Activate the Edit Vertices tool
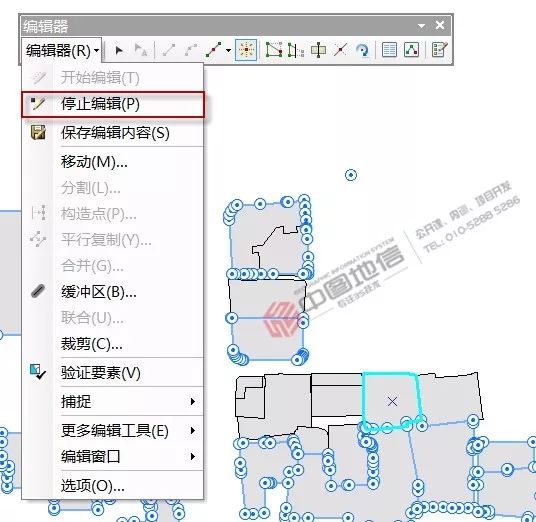Viewport: 536px width, 522px height. [x=273, y=50]
